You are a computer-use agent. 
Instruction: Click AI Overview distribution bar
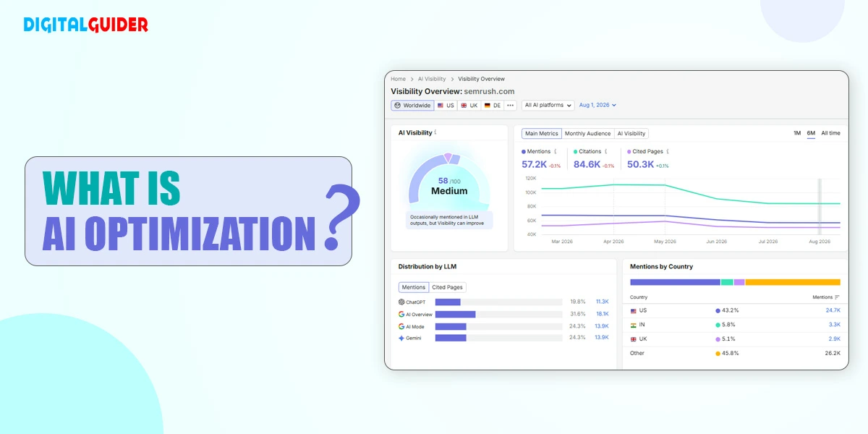click(455, 315)
